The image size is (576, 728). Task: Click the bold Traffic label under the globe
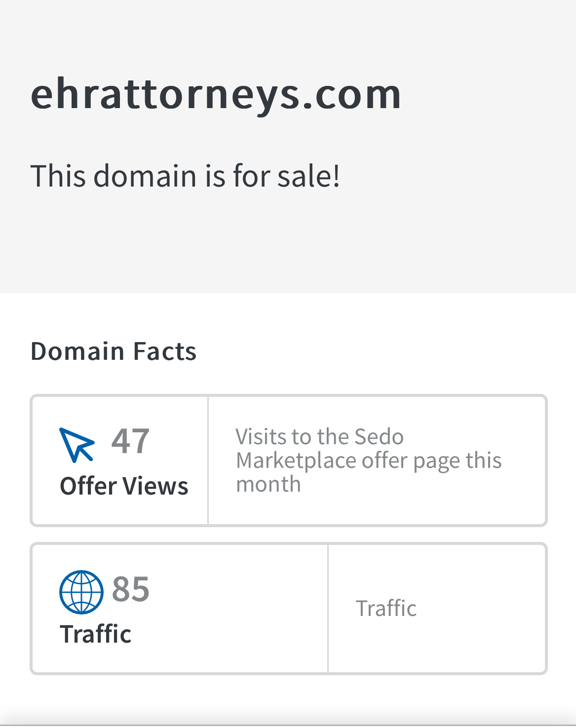tap(95, 634)
